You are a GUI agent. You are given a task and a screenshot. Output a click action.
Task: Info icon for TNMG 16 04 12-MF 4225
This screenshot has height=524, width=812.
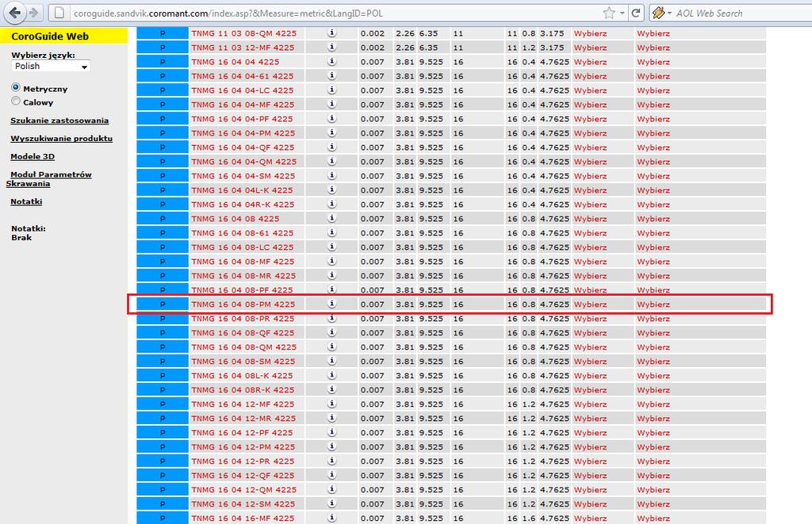[332, 404]
